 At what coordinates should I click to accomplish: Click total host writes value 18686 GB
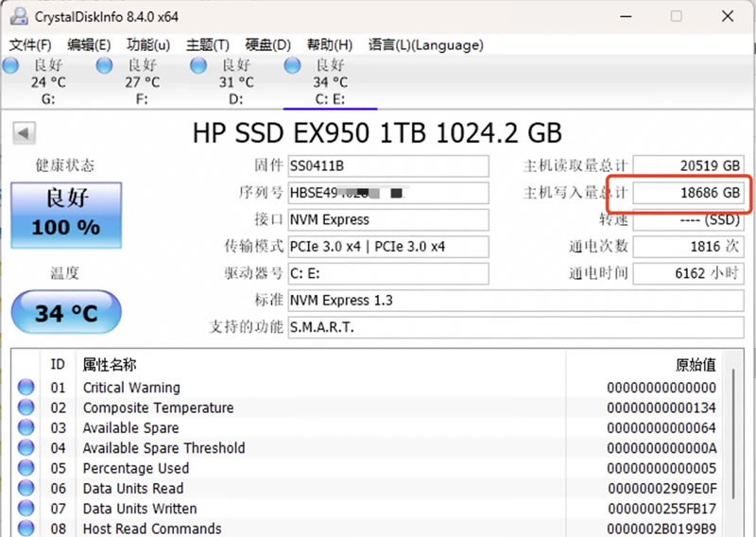pyautogui.click(x=689, y=193)
